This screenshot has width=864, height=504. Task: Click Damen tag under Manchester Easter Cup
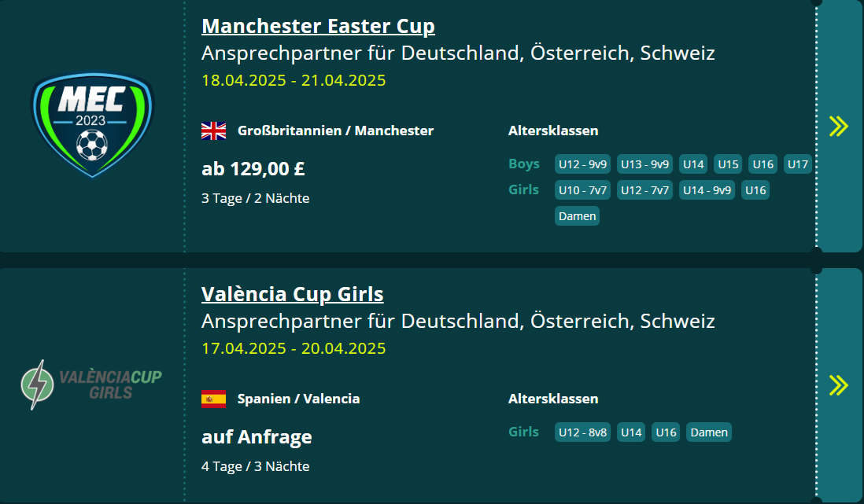(577, 215)
